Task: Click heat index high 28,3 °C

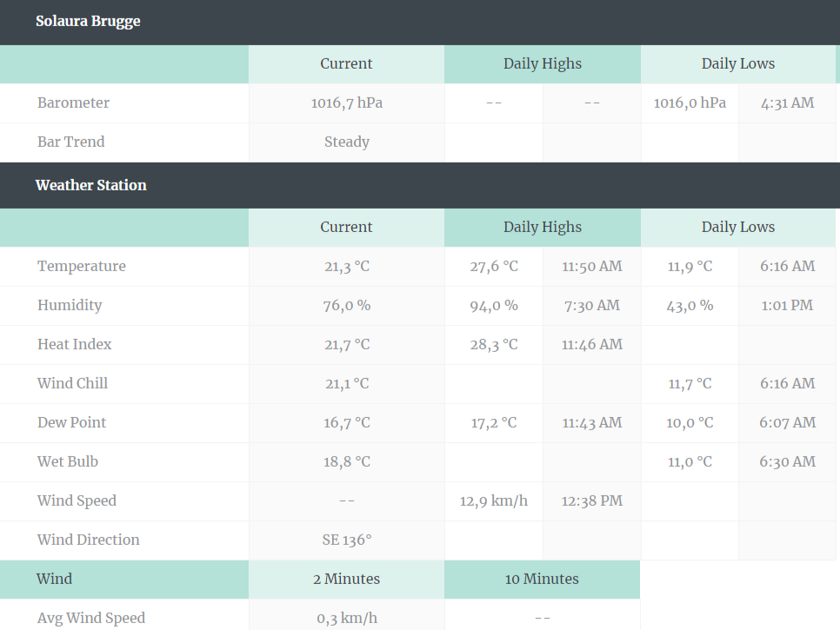Action: tap(494, 344)
